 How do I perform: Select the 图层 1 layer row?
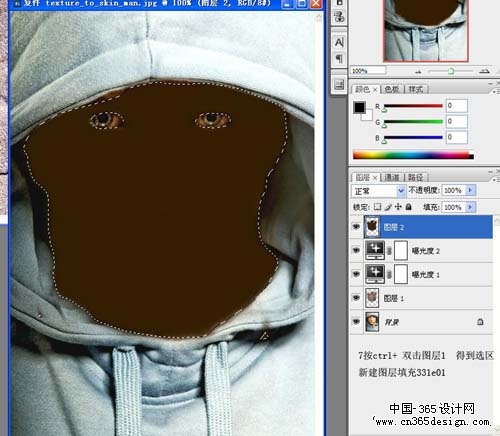(x=421, y=298)
